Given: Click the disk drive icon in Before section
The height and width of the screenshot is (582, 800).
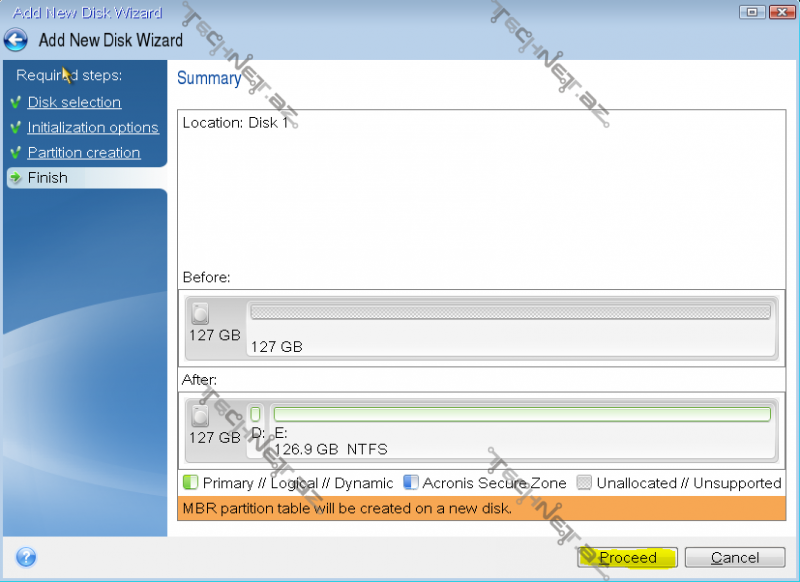Looking at the screenshot, I should [x=201, y=314].
